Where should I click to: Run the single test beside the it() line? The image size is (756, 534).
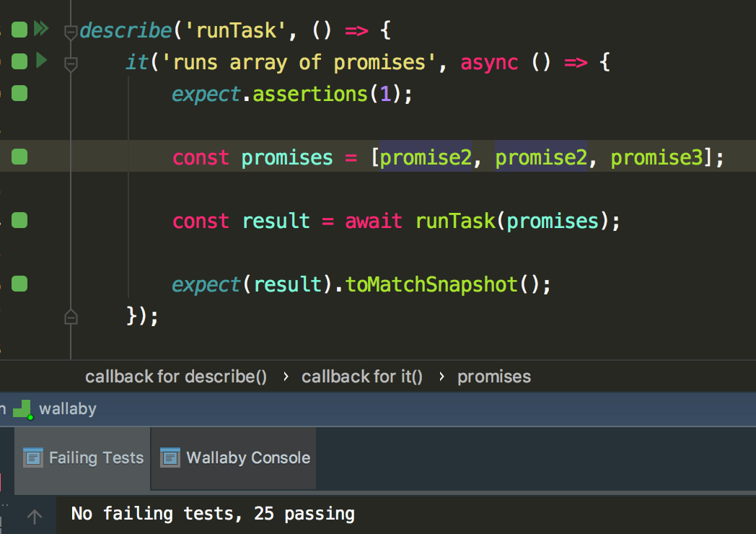pos(43,61)
